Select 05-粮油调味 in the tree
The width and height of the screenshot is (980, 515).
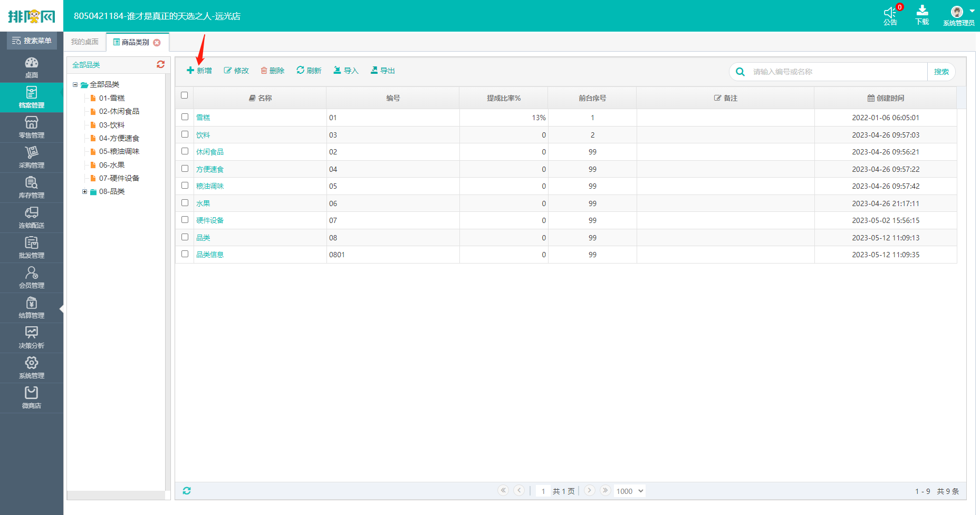[x=119, y=151]
